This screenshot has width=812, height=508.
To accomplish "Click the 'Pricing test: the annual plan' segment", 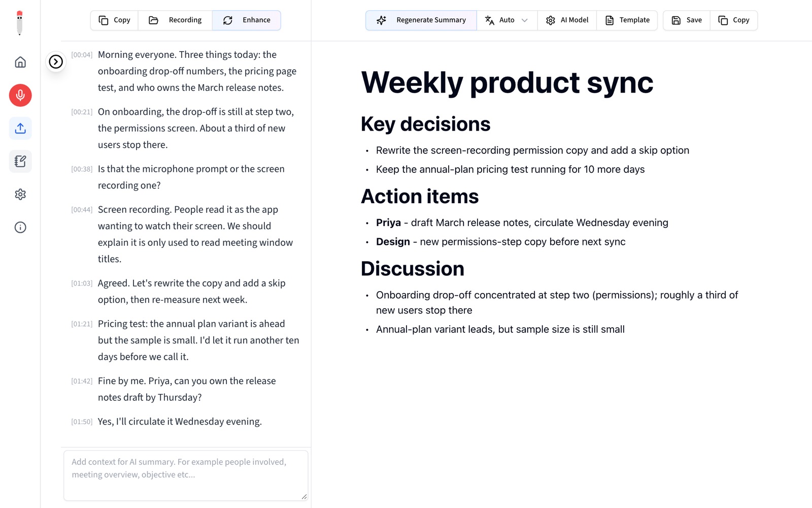I will click(198, 340).
